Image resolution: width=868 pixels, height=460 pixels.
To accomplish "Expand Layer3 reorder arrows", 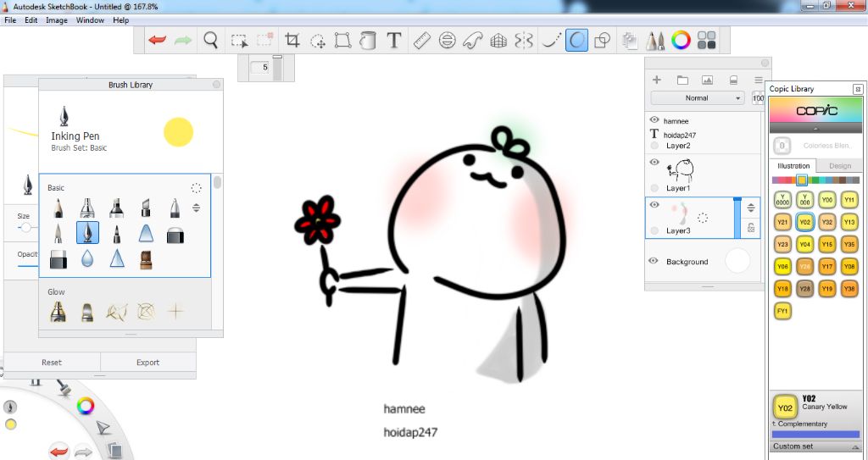I will coord(751,208).
